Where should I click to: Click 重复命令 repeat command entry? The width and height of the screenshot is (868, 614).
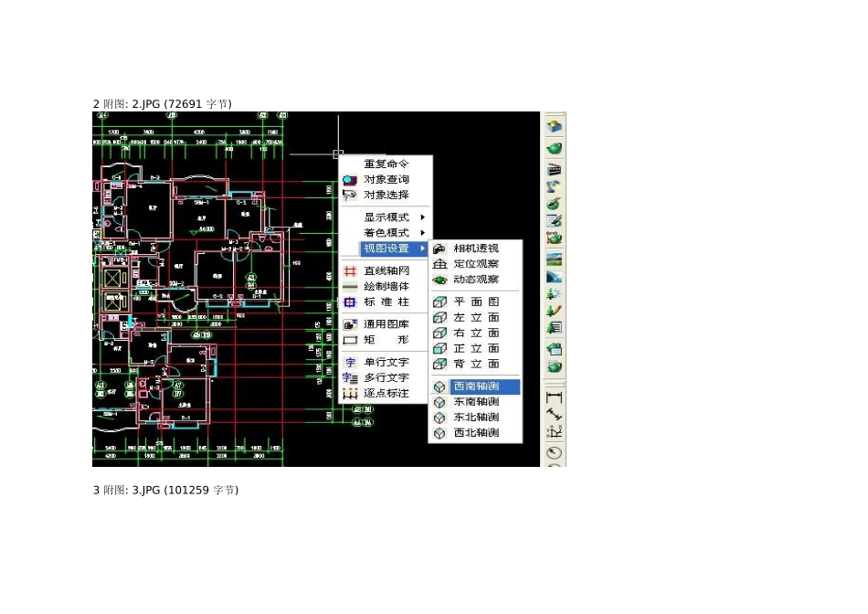(386, 164)
